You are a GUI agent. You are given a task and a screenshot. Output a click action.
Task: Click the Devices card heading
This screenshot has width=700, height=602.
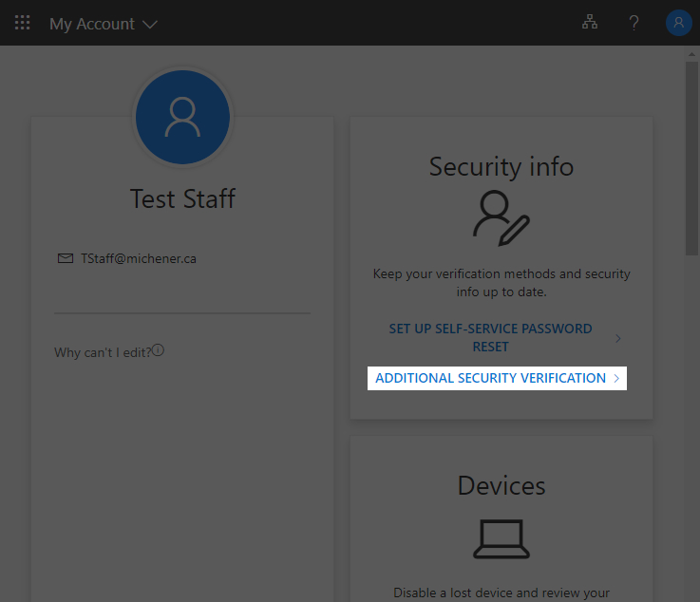(501, 486)
